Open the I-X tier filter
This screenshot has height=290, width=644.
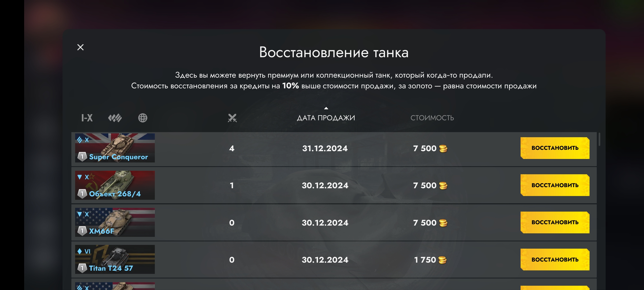pos(87,118)
